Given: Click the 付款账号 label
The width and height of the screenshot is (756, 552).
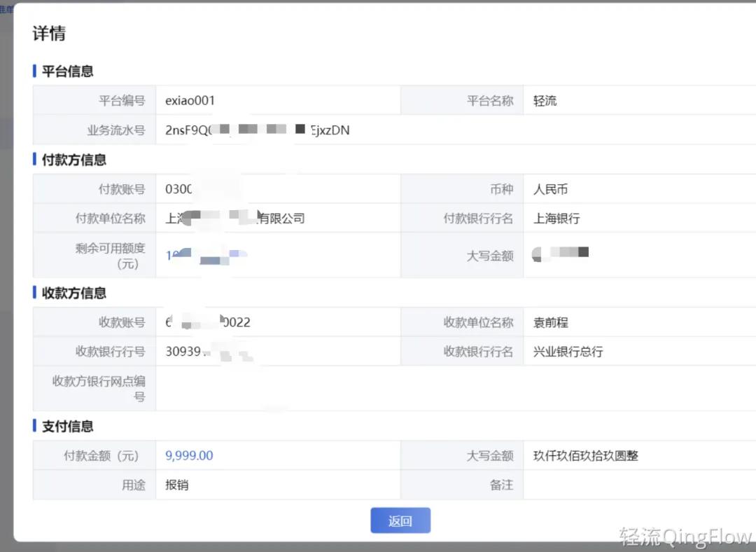Looking at the screenshot, I should tap(122, 189).
